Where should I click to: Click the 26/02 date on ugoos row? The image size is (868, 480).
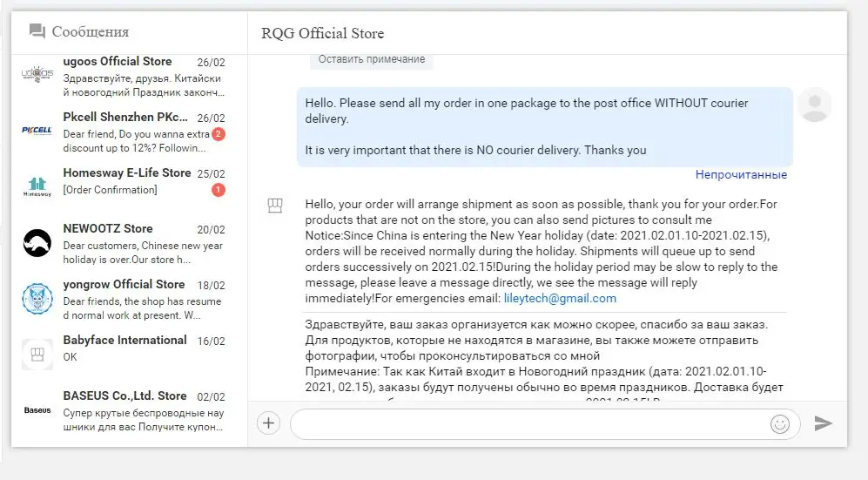coord(211,63)
